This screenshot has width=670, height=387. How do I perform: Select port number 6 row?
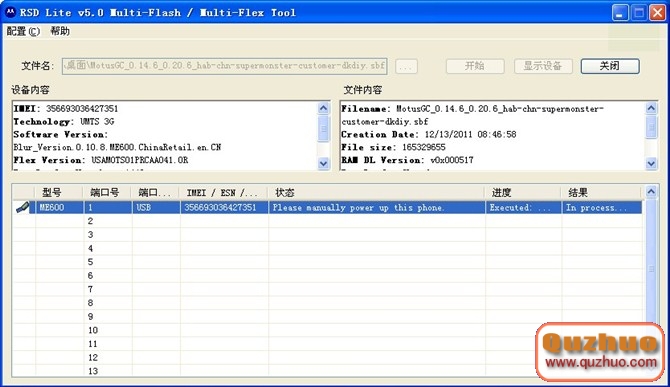(327, 276)
